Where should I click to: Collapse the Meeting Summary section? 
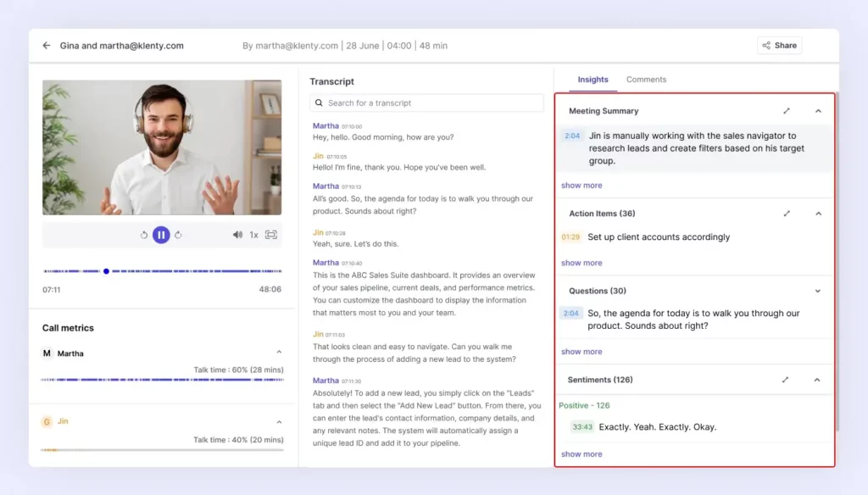click(x=817, y=110)
